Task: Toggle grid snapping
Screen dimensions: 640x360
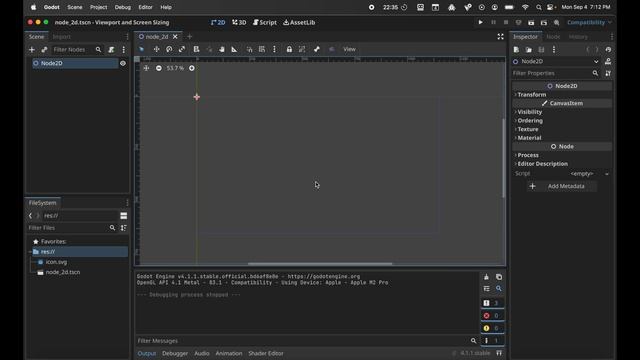Action: (262, 49)
